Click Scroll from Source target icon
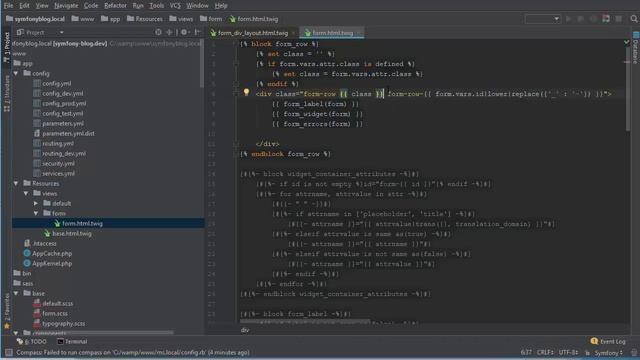 [x=158, y=32]
